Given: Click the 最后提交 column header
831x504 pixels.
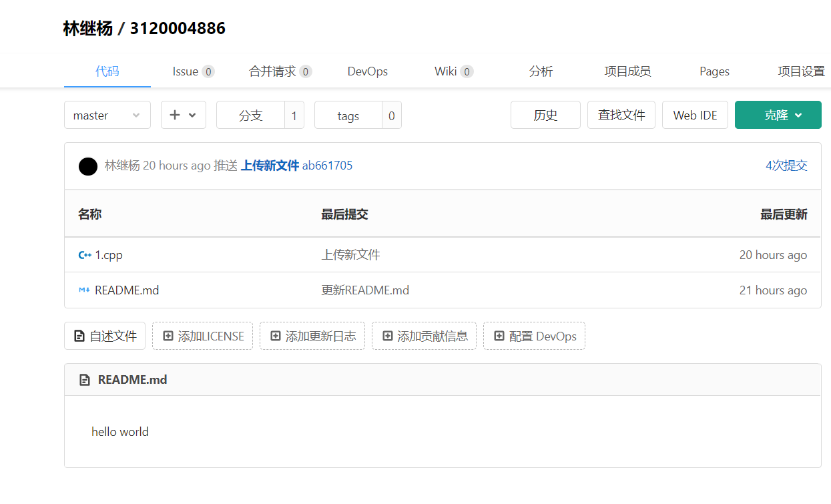Looking at the screenshot, I should click(x=344, y=214).
